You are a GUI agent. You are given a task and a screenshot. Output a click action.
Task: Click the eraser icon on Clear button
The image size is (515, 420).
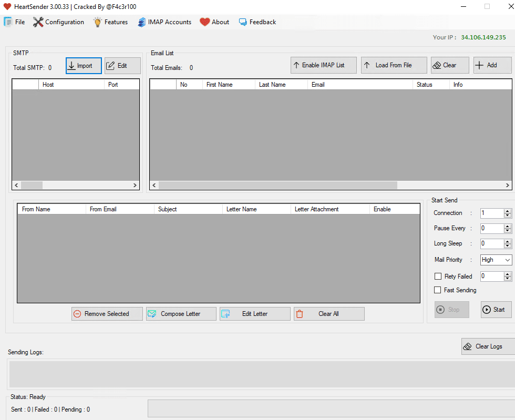click(x=437, y=65)
